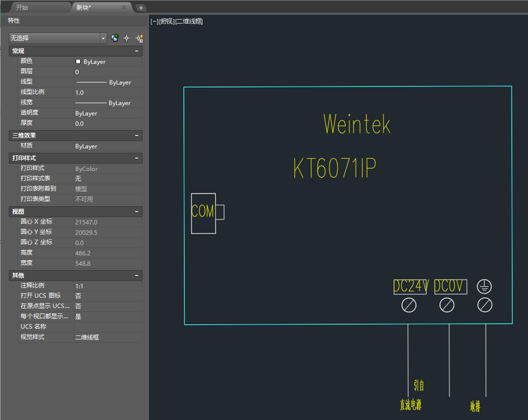Image resolution: width=528 pixels, height=420 pixels.
Task: Click the 注释比例 property label
Action: point(32,285)
